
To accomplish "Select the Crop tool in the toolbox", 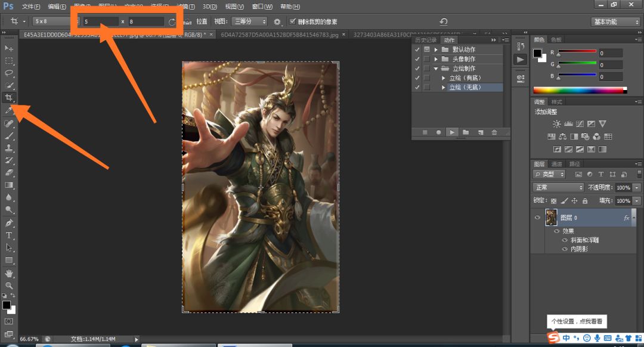I will (9, 97).
